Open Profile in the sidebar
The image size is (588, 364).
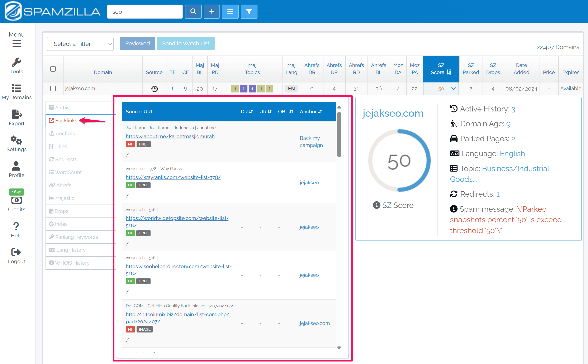tap(17, 169)
